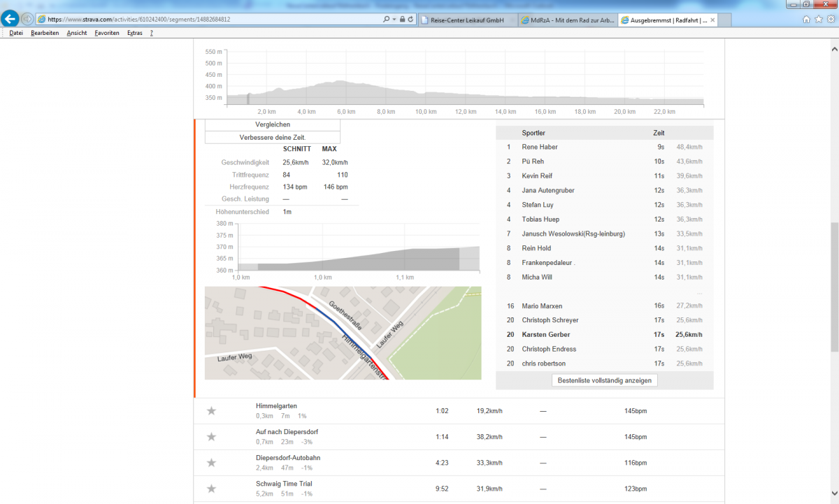Click the browser back arrow button
Image resolution: width=839 pixels, height=504 pixels.
coord(10,19)
